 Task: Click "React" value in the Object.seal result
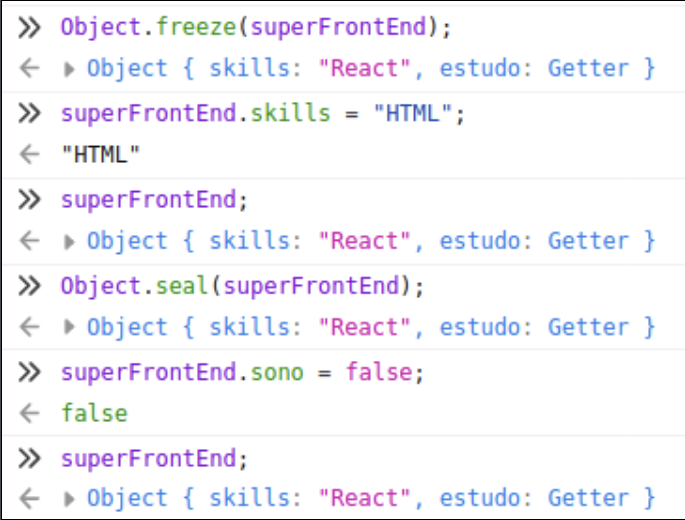click(365, 328)
